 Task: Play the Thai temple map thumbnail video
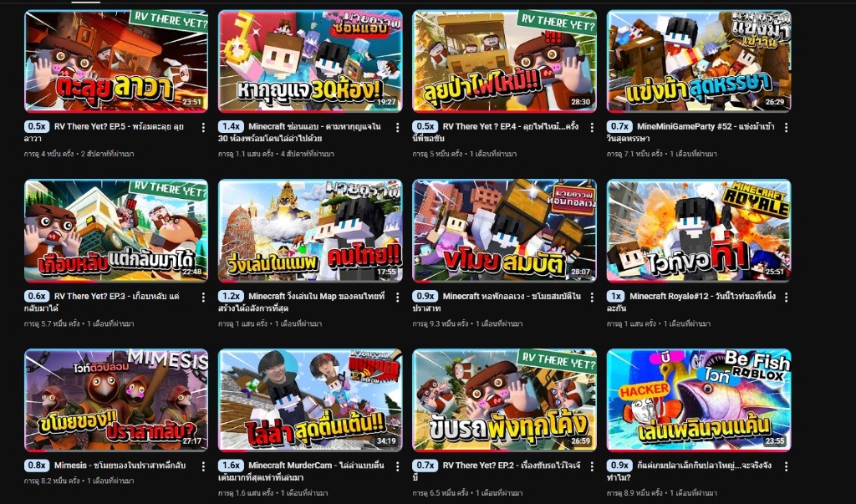pyautogui.click(x=310, y=231)
